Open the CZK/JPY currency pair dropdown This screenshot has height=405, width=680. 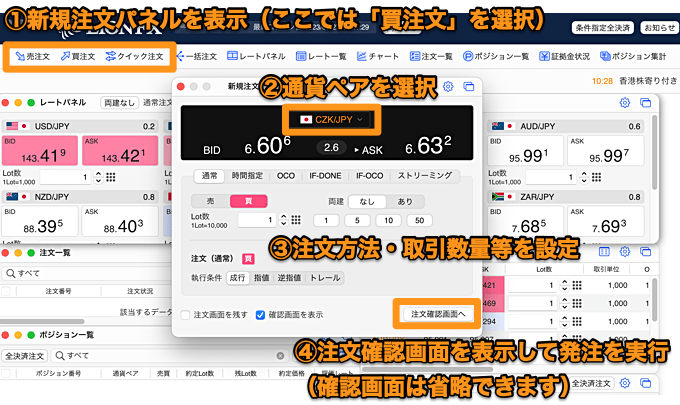pyautogui.click(x=332, y=120)
